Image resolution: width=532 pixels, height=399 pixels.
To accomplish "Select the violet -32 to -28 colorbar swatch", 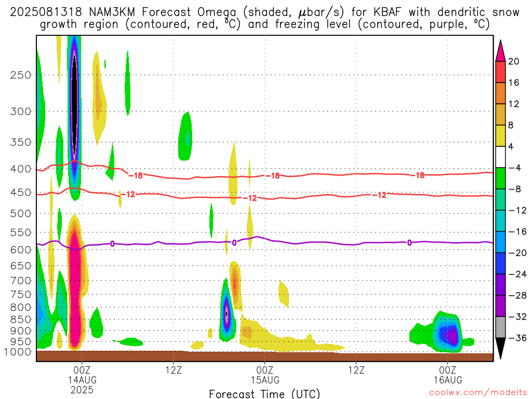I will coord(500,306).
